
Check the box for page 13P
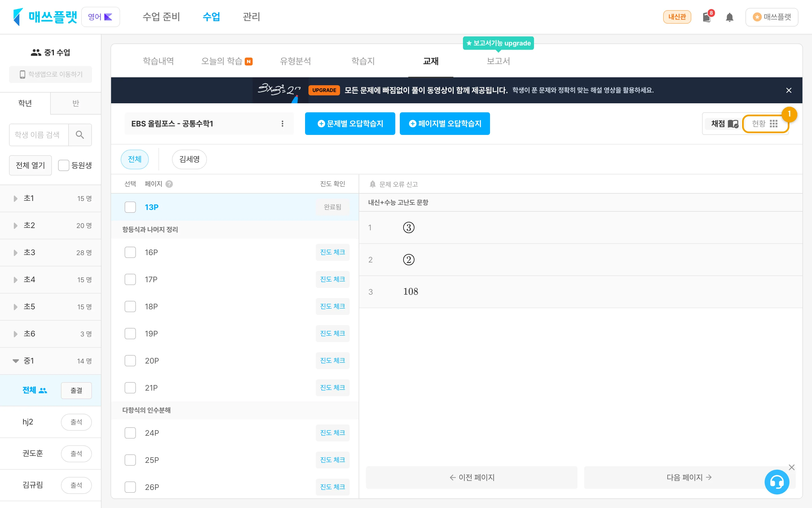pyautogui.click(x=130, y=207)
